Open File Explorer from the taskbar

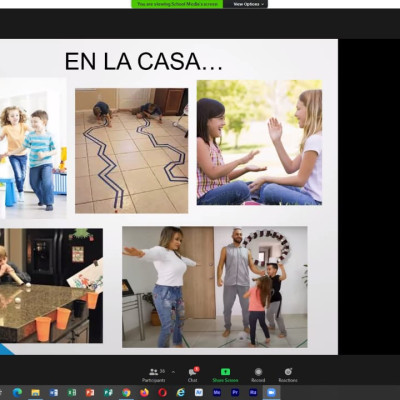[x=35, y=393]
